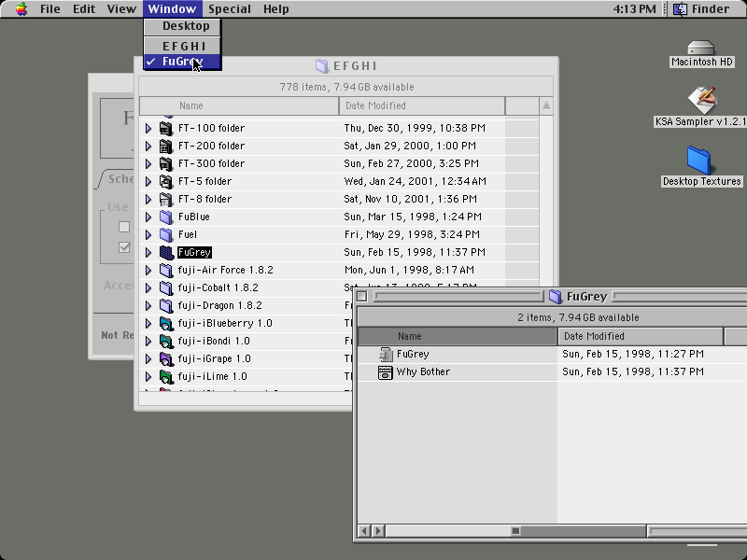The image size is (747, 560).
Task: Select the fuji-iGrape 1.0 folder icon
Action: click(166, 358)
